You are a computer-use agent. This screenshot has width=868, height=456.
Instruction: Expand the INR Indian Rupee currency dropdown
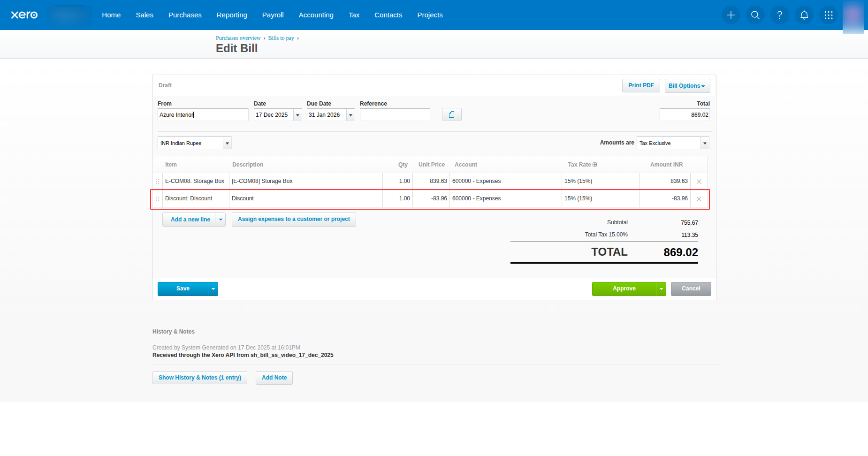(x=227, y=143)
